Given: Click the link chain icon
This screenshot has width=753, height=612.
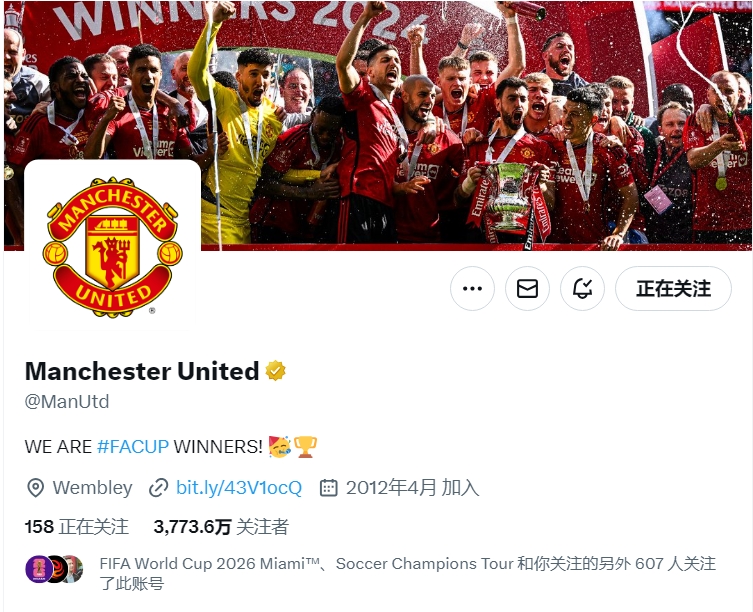Looking at the screenshot, I should click(x=158, y=488).
